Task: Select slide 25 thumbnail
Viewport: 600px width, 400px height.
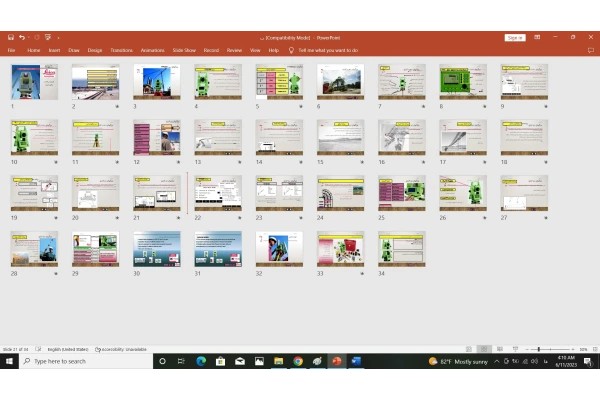Action: pyautogui.click(x=402, y=193)
